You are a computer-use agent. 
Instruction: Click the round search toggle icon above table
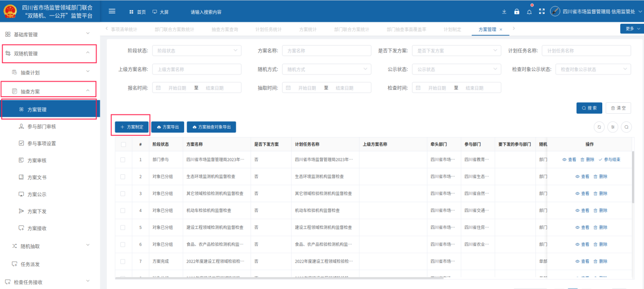point(627,127)
